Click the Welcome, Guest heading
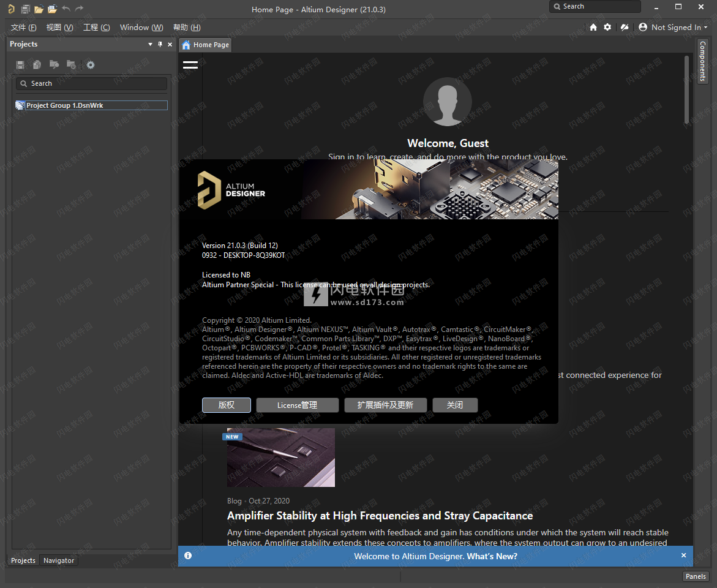This screenshot has height=588, width=717. 448,143
